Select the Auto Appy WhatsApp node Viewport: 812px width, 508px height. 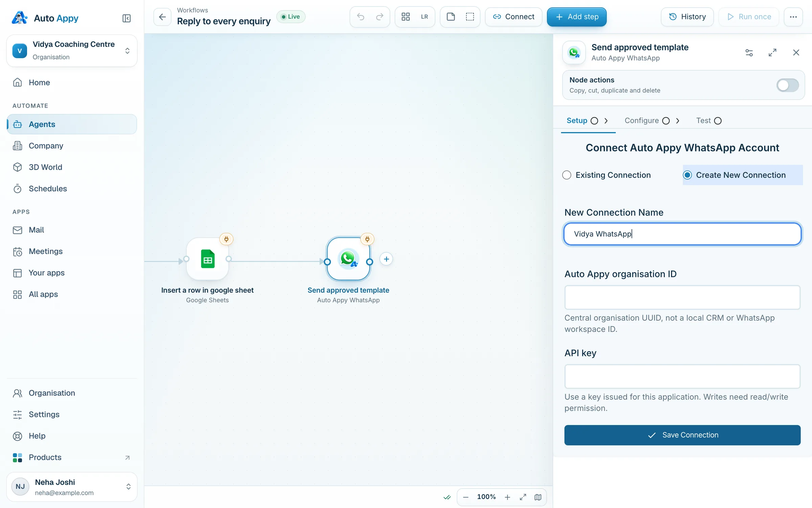coord(348,259)
